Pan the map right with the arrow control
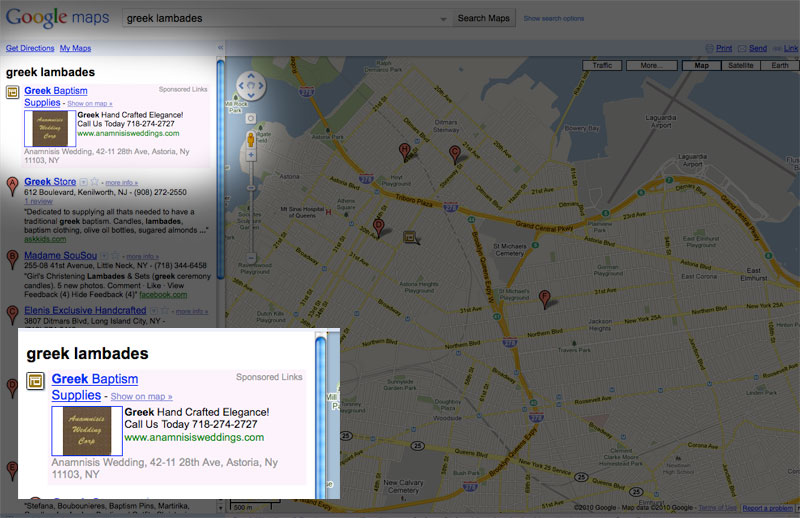Viewport: 800px width, 518px height. [x=261, y=86]
